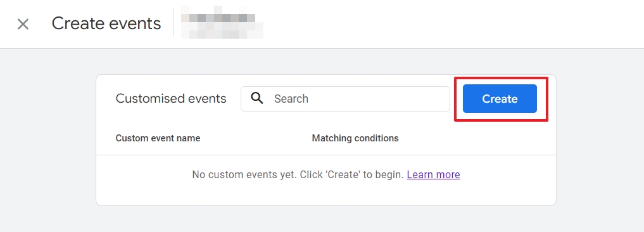Viewport: 644px width, 232px height.
Task: Click the empty grey area below the card
Action: [x=325, y=219]
